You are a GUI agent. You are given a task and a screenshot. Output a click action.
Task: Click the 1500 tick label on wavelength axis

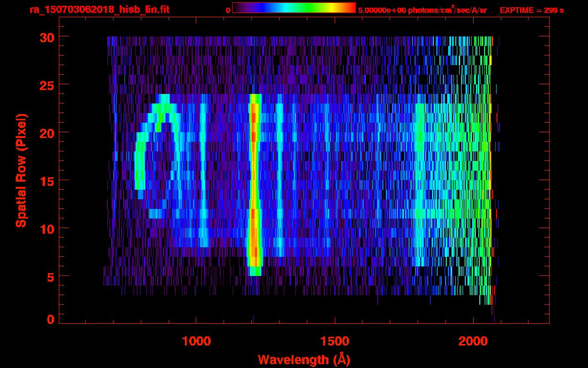tap(335, 341)
